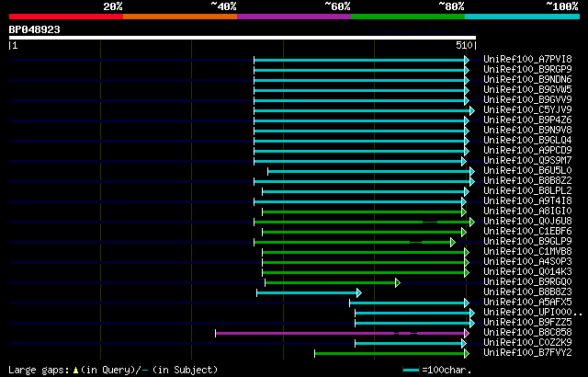The width and height of the screenshot is (588, 377).
Task: Open hit UniRef100_B9GVV9
Action: tap(527, 100)
